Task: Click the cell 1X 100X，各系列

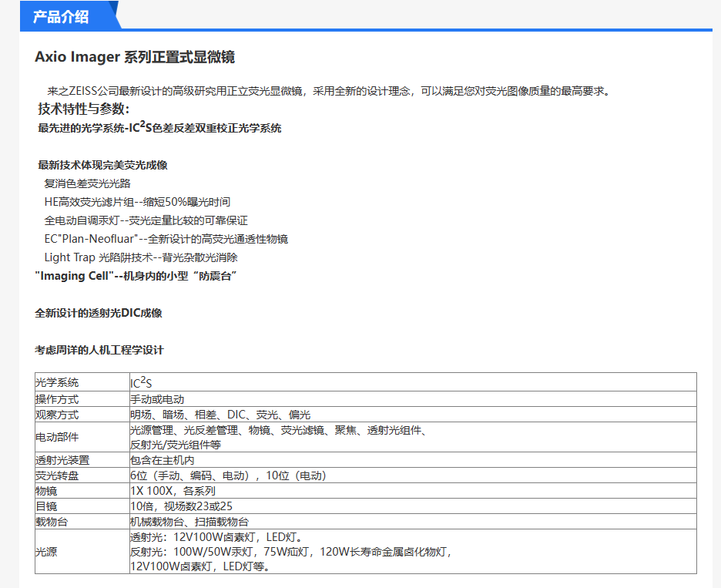Action: (x=413, y=491)
